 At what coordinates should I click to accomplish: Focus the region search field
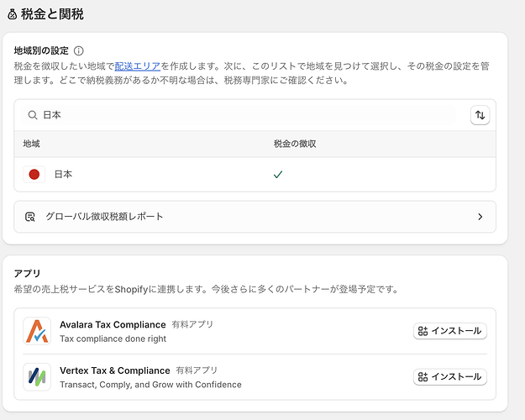(x=244, y=115)
